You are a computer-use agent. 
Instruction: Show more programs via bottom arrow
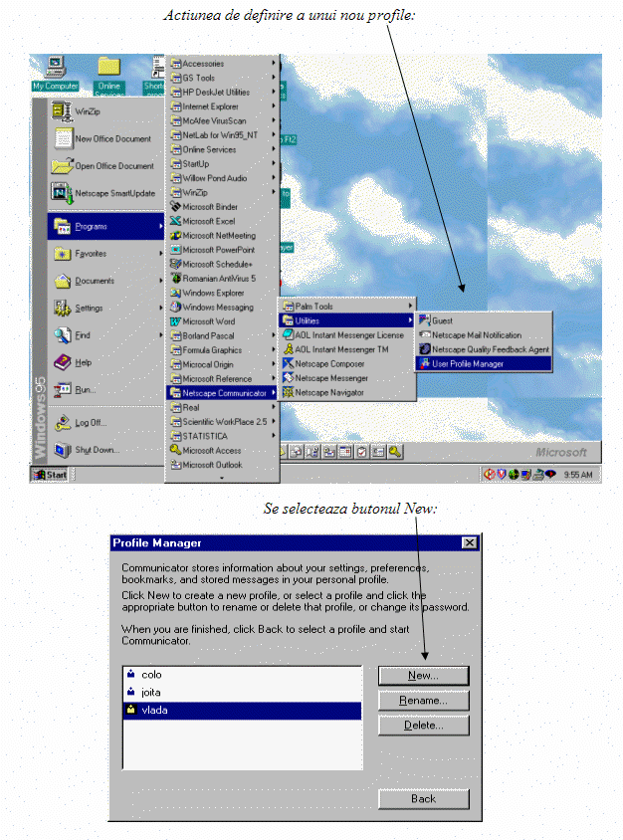[x=222, y=478]
